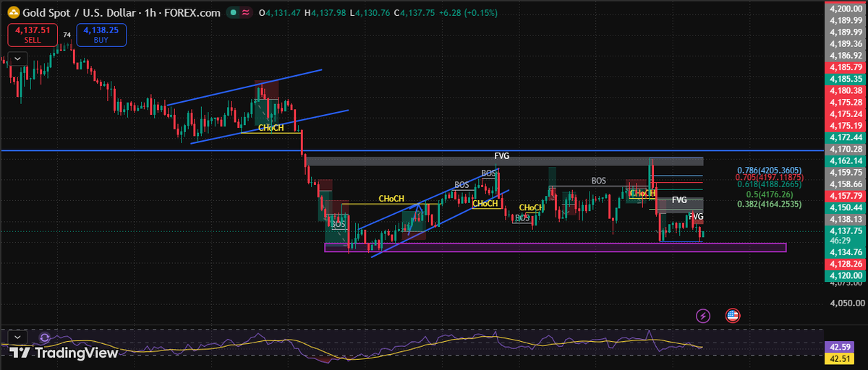Expand the legend arrow in the RSI pane

tap(16, 337)
